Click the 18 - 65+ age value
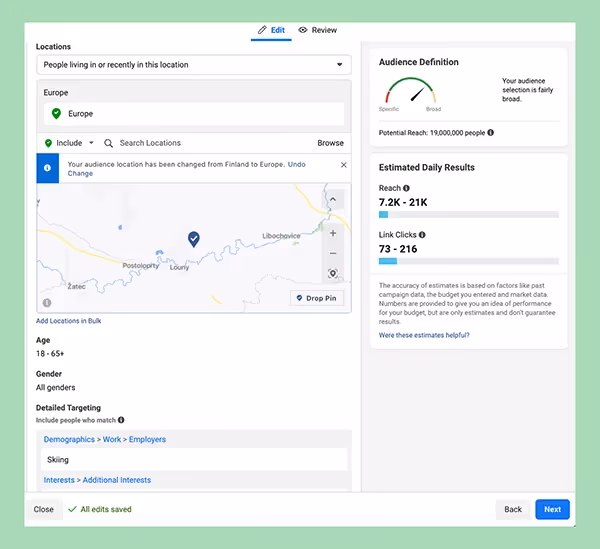Image resolution: width=600 pixels, height=549 pixels. [50, 354]
